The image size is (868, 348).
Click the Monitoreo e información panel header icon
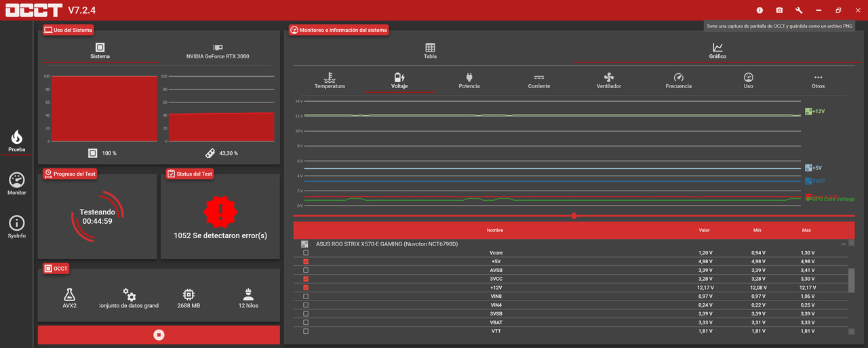pyautogui.click(x=294, y=30)
